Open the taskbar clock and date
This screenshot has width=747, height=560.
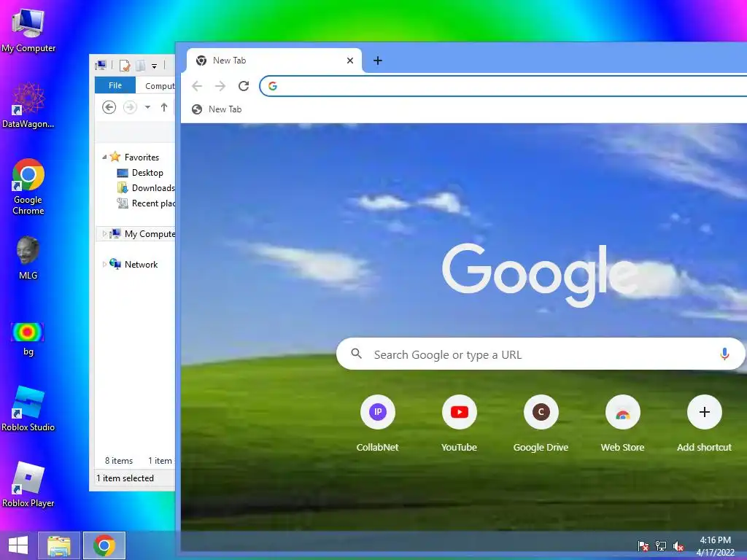tap(715, 545)
